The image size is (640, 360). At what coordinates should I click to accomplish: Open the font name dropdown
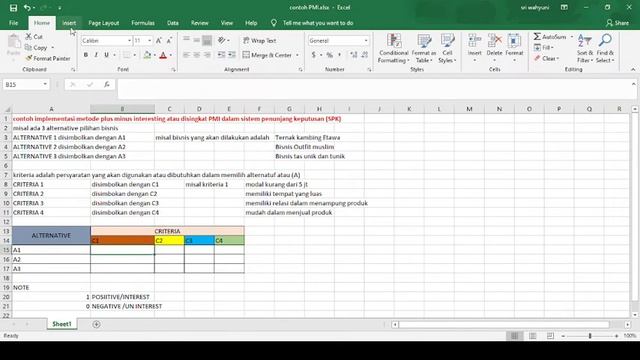pos(129,40)
